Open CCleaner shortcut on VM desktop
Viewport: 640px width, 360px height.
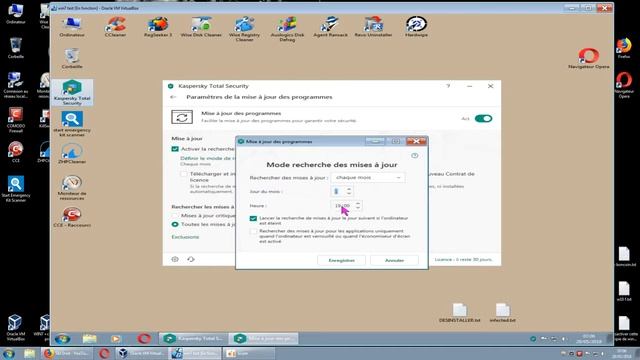[116, 27]
